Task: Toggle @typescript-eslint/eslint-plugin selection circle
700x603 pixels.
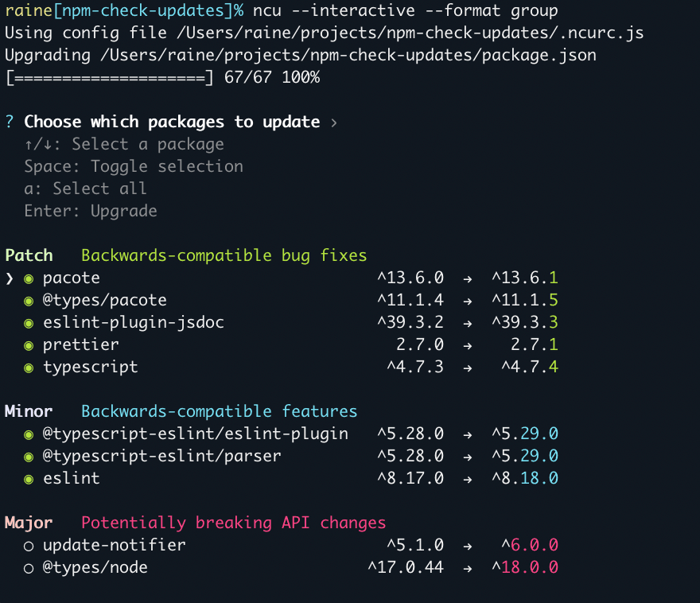Action: [29, 435]
